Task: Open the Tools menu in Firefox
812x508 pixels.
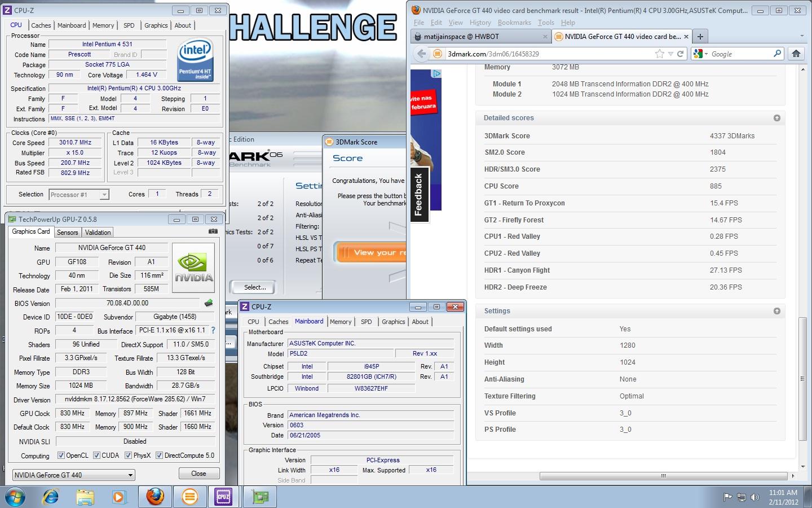Action: click(x=546, y=23)
